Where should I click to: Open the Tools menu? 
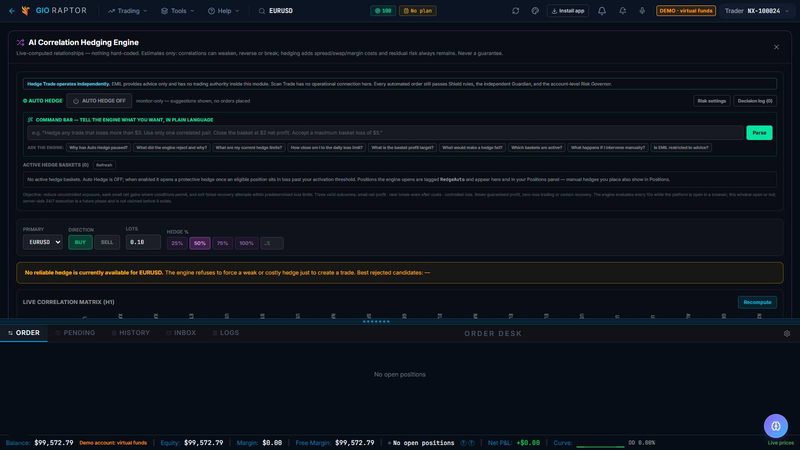pos(178,11)
